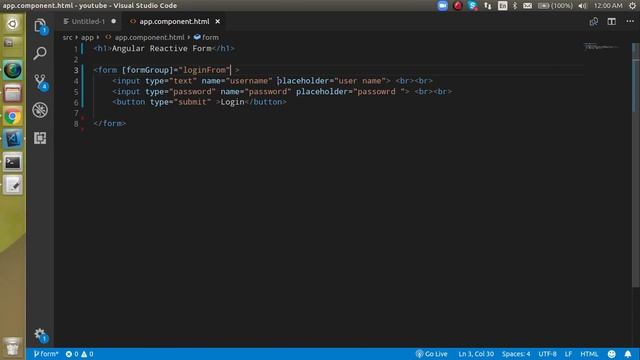Click the "passowrd " placeholder value on line 5

pyautogui.click(x=379, y=91)
